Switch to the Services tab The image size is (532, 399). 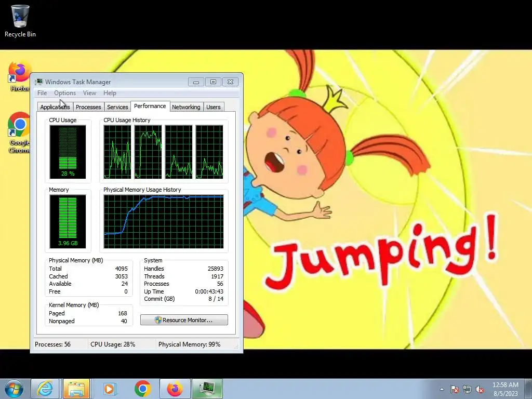[117, 107]
